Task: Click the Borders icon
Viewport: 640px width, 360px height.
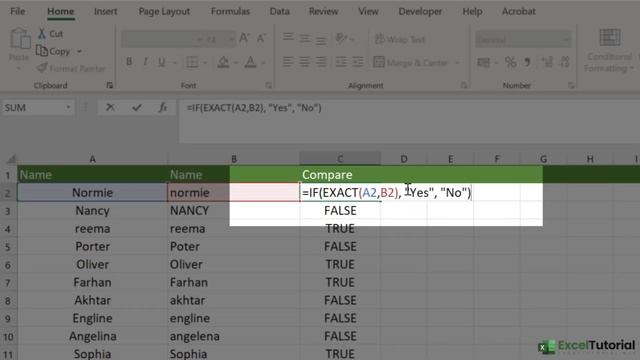Action: [x=192, y=62]
